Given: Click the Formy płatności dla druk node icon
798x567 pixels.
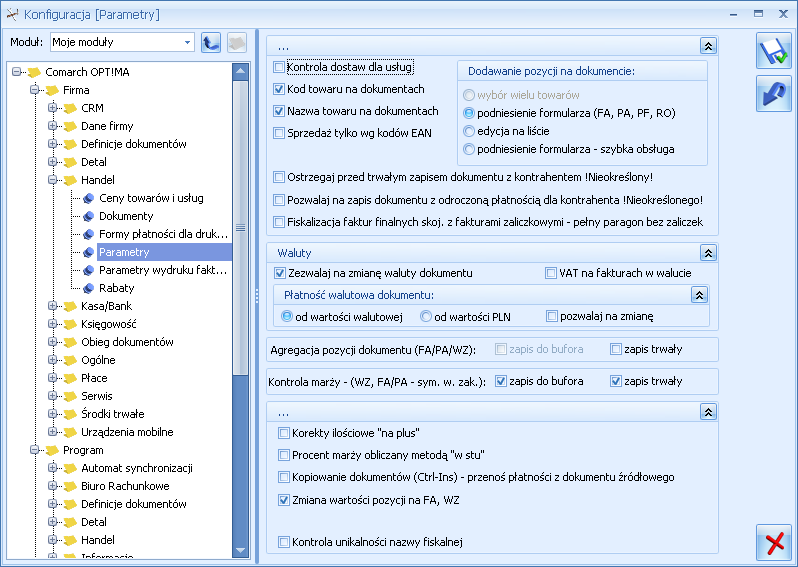Looking at the screenshot, I should pos(89,235).
